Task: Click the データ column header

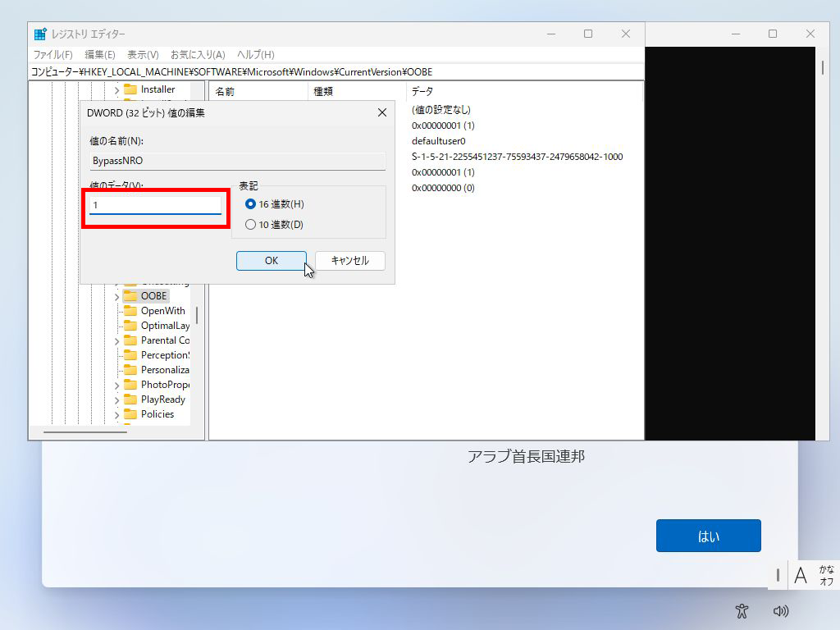Action: click(x=525, y=92)
